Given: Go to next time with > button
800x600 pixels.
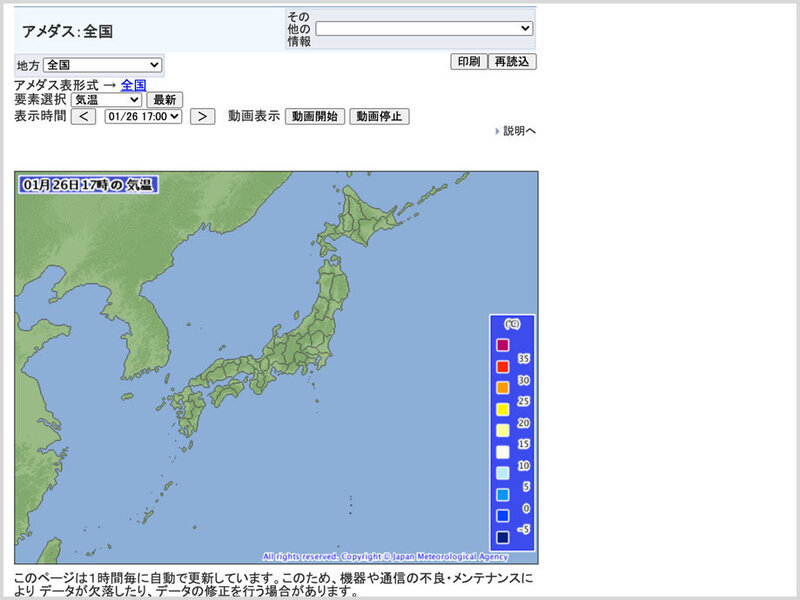Looking at the screenshot, I should [202, 116].
